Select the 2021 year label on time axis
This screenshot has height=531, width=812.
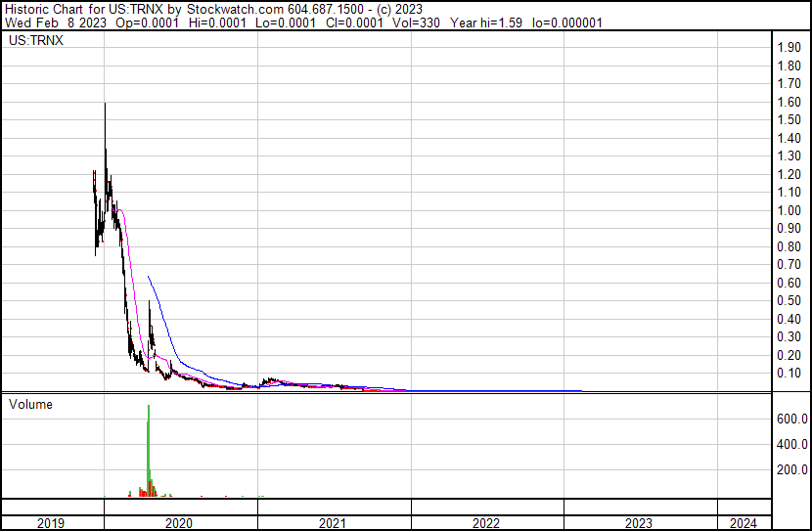[334, 523]
